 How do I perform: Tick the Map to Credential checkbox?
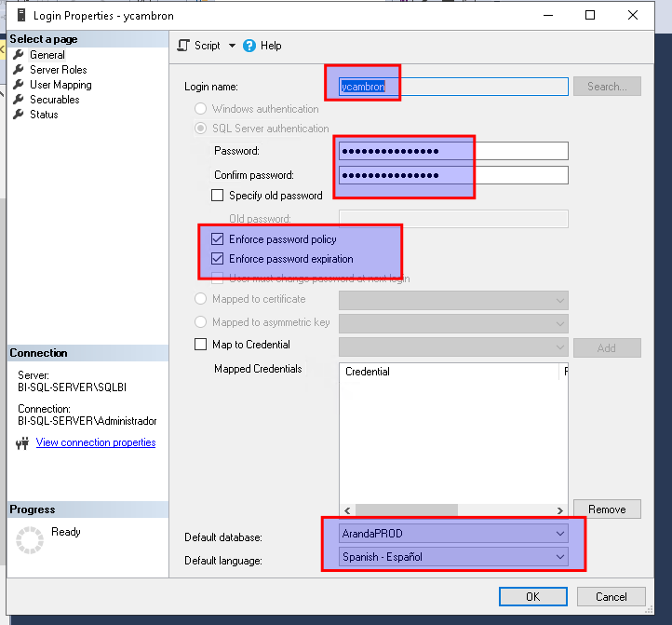200,345
